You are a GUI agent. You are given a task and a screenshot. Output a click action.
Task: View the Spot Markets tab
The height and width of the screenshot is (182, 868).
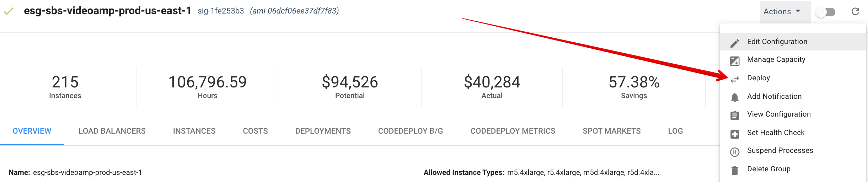(x=611, y=131)
